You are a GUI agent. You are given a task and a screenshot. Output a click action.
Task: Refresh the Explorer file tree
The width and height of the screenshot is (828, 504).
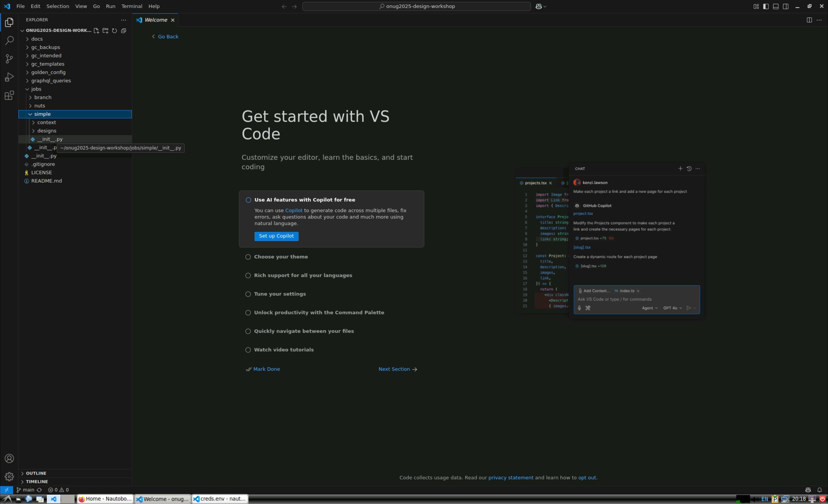114,31
